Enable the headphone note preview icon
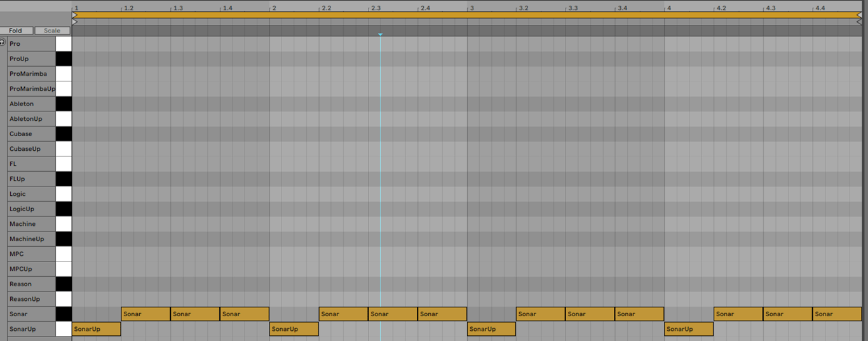This screenshot has width=868, height=341. [x=3, y=42]
